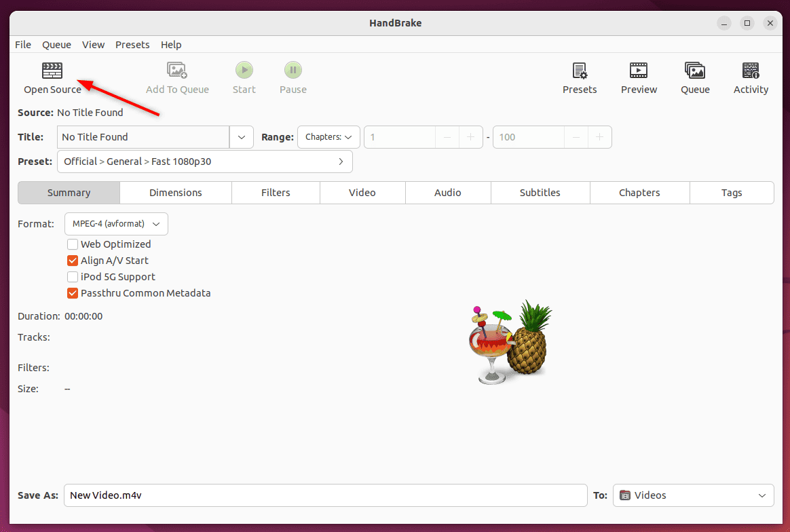Open the Presets menu
Screen dimensions: 790x532
click(132, 45)
